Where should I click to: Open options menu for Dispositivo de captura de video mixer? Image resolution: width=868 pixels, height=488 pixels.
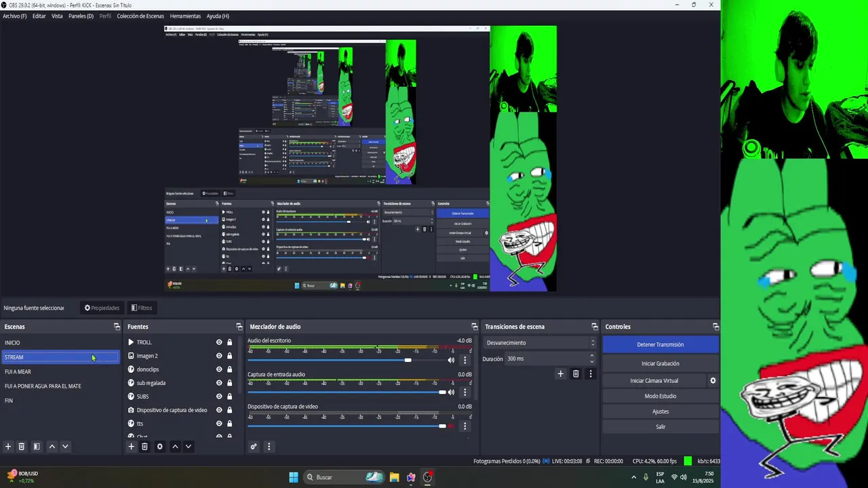coord(465,426)
